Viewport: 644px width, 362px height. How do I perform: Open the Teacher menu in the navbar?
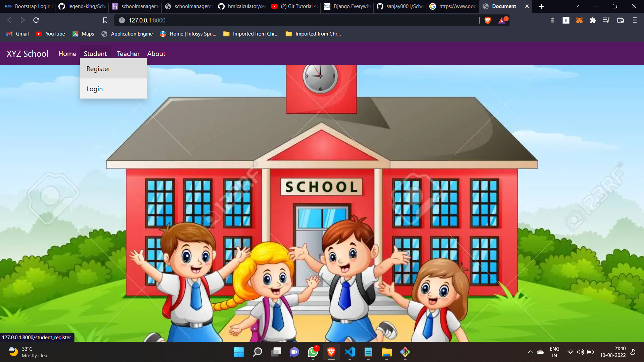(128, 54)
